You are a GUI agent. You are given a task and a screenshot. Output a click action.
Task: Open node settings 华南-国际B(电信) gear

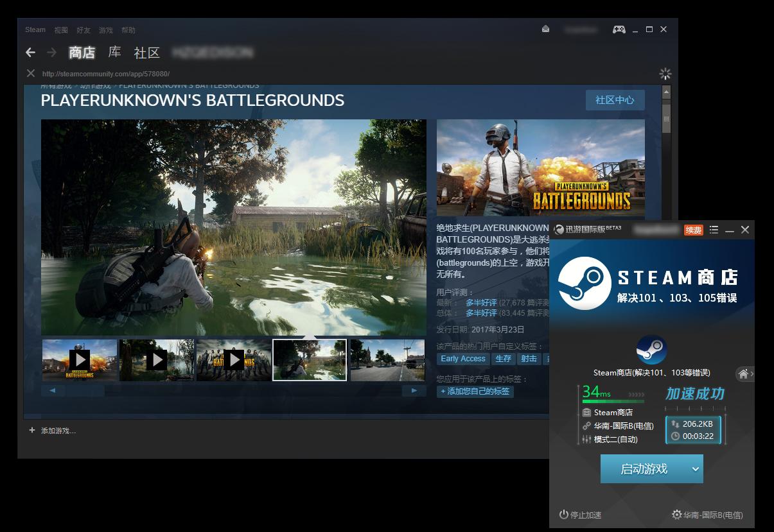707,515
